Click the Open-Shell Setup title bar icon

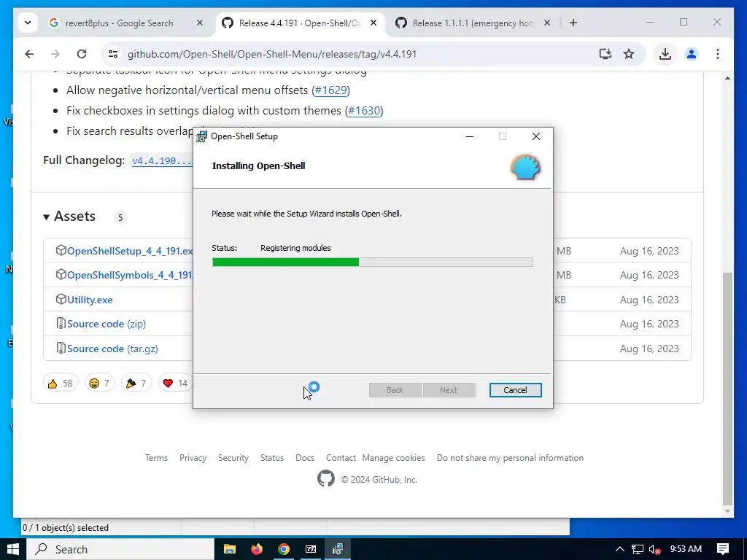(202, 136)
